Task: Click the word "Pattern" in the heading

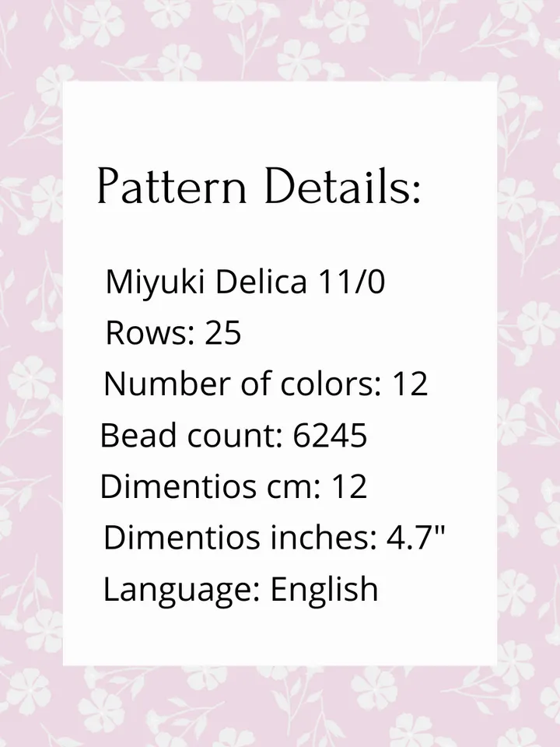Action: (172, 186)
